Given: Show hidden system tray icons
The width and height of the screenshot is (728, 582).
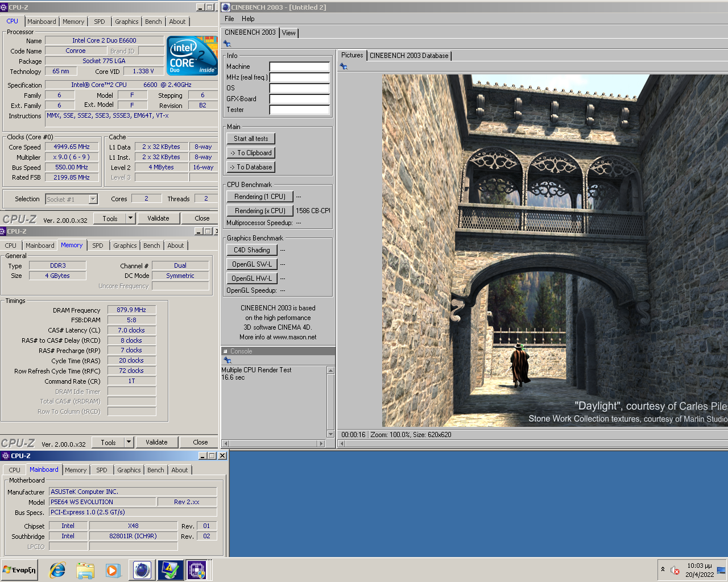Looking at the screenshot, I should point(663,569).
